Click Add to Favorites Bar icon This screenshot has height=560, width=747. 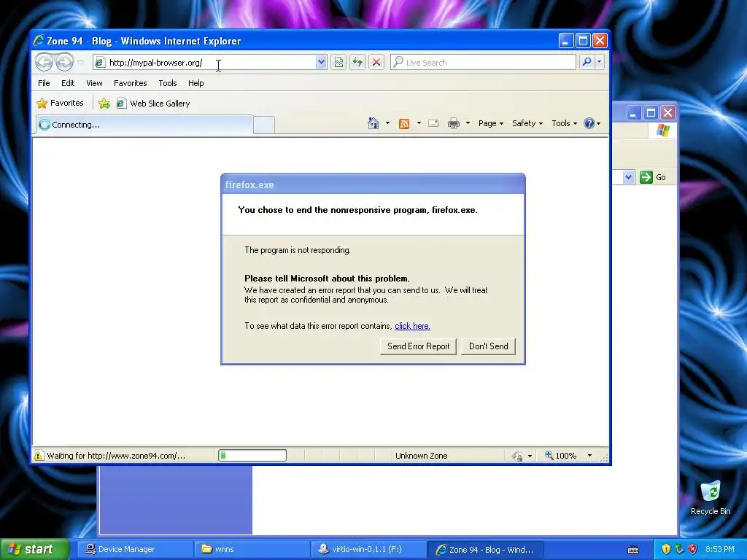(x=104, y=104)
